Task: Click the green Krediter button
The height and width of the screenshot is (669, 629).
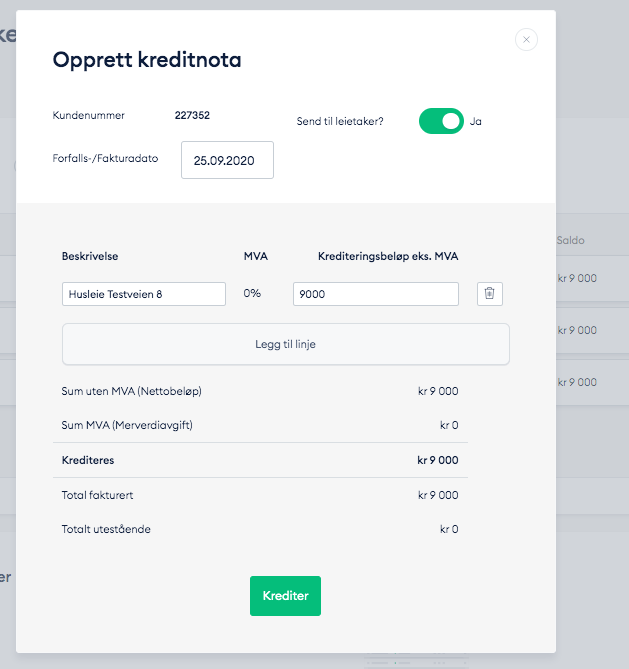Action: click(285, 596)
